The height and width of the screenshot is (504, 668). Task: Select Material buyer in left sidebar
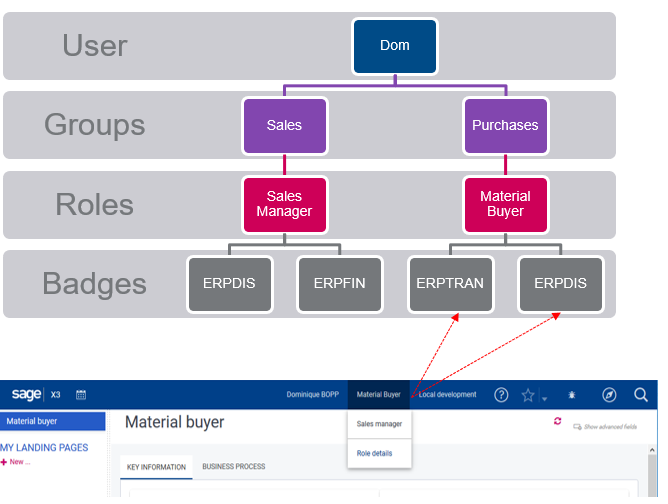click(32, 422)
